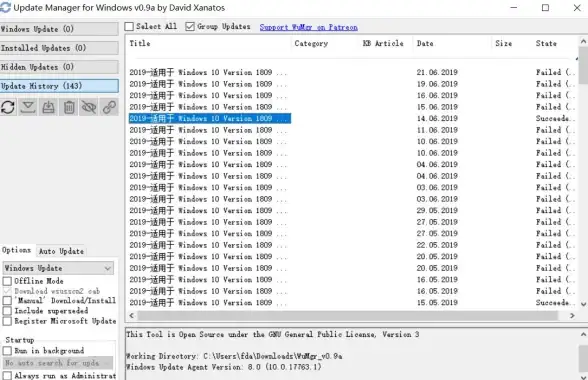Switch to the Options tab
Image resolution: width=588 pixels, height=380 pixels.
16,250
